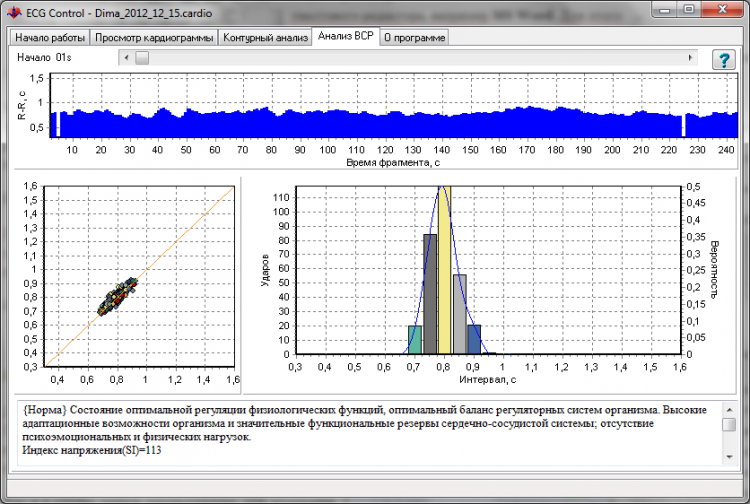
Task: Click the R-R gap near 225 seconds
Action: coord(684,126)
